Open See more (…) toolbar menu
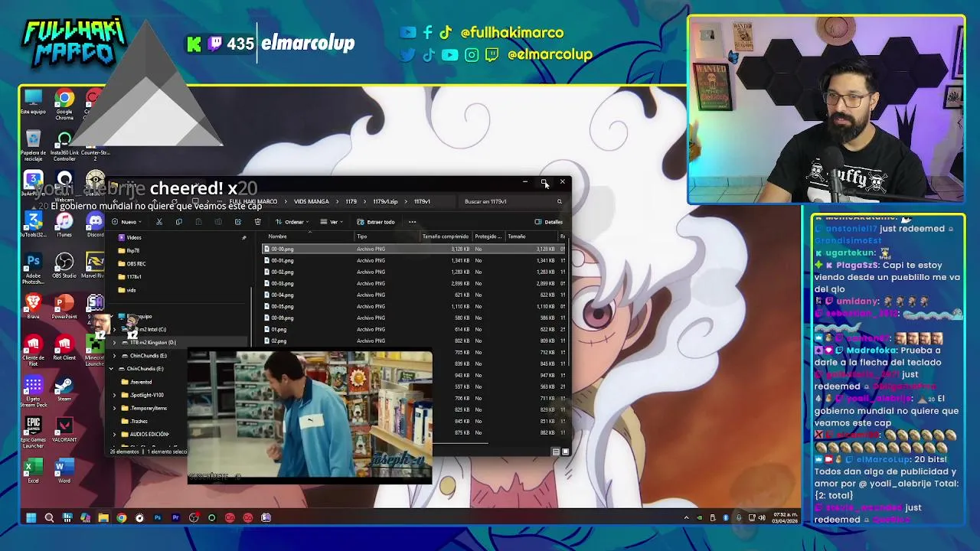 (x=412, y=222)
